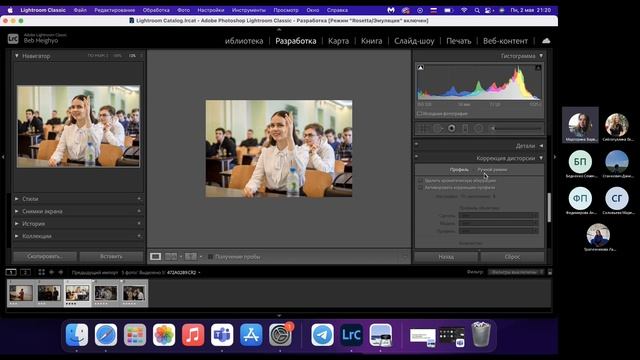Switch to the Ручной режим tab
This screenshot has height=360, width=640.
(x=492, y=169)
